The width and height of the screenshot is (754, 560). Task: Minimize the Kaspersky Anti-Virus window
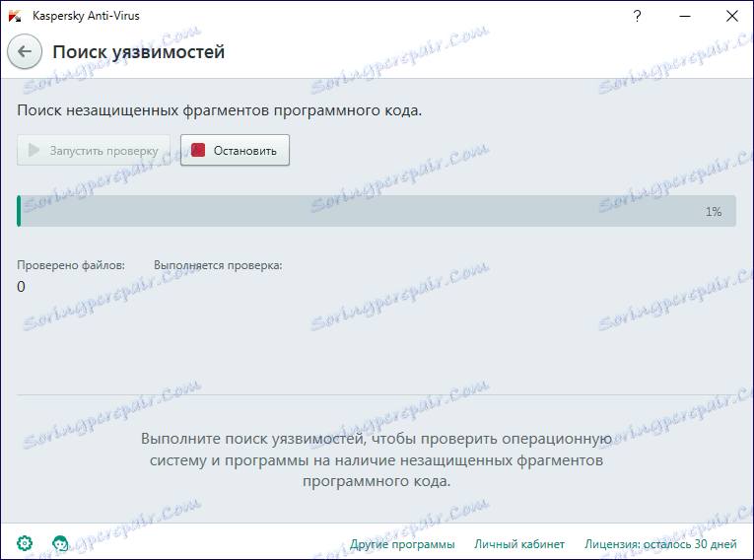(685, 17)
